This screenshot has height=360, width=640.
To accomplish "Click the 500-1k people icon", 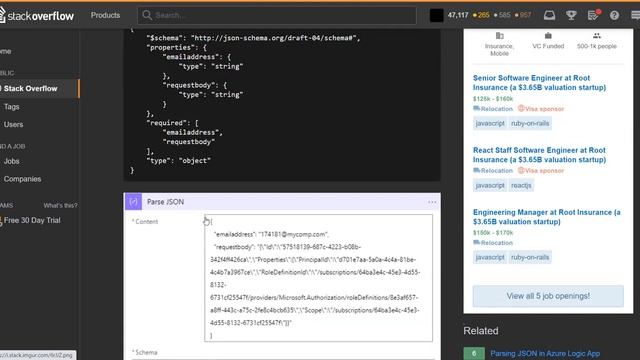I will [597, 36].
